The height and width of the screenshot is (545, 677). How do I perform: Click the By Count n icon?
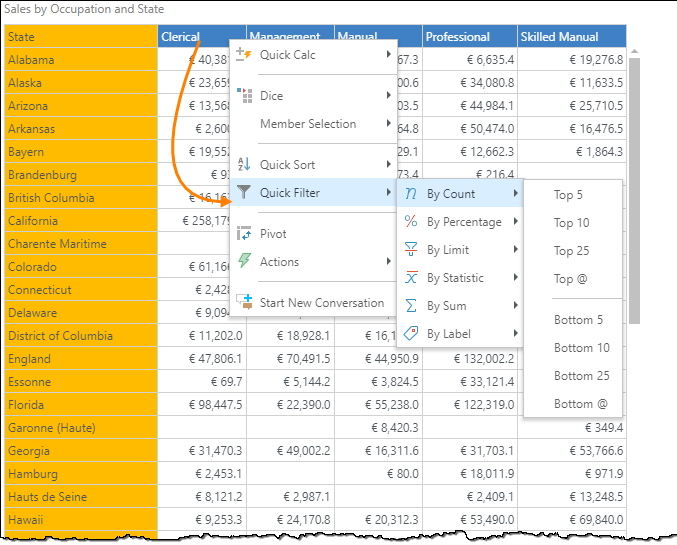click(411, 194)
